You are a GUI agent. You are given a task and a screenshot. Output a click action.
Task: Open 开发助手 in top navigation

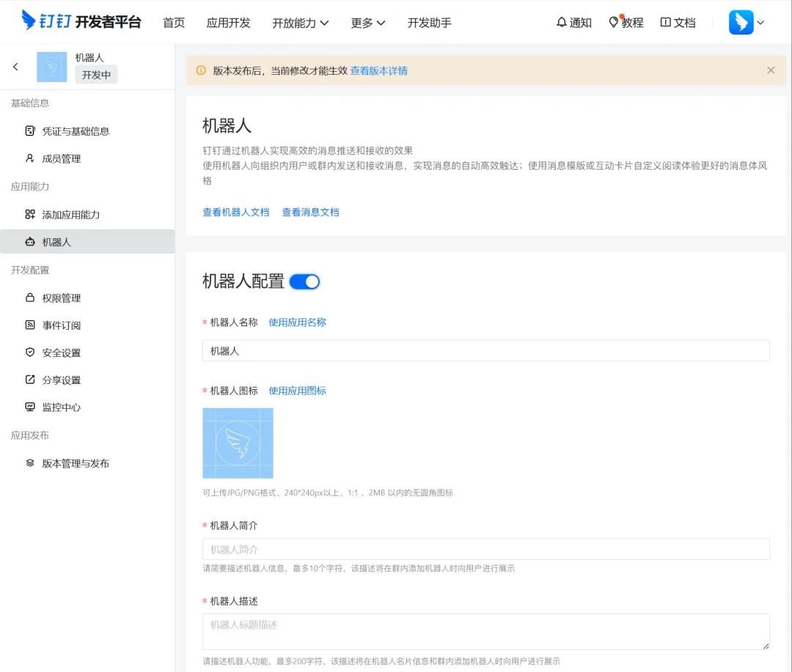point(429,23)
